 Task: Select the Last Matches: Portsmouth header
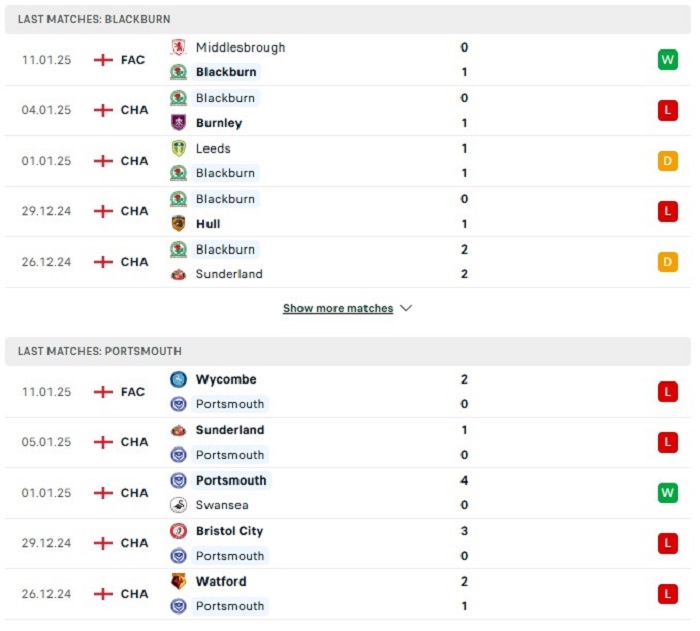tap(348, 351)
